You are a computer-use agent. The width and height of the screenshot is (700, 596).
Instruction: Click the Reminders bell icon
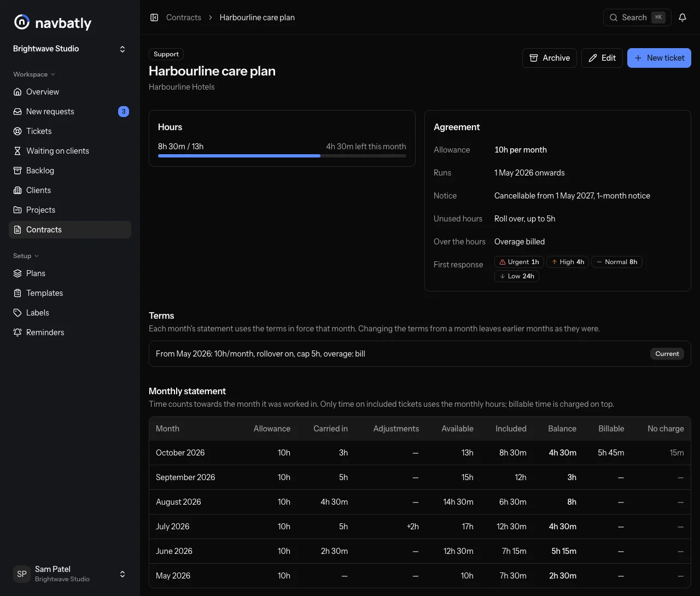pyautogui.click(x=17, y=332)
